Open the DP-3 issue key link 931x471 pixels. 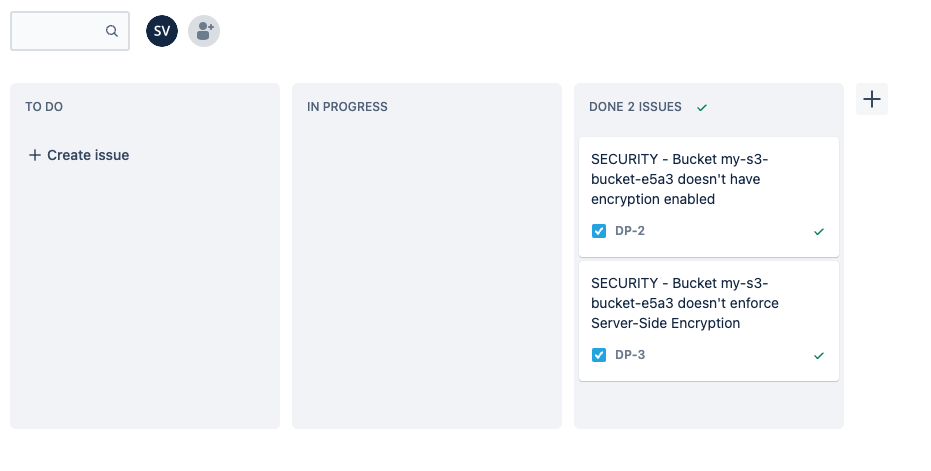coord(630,355)
